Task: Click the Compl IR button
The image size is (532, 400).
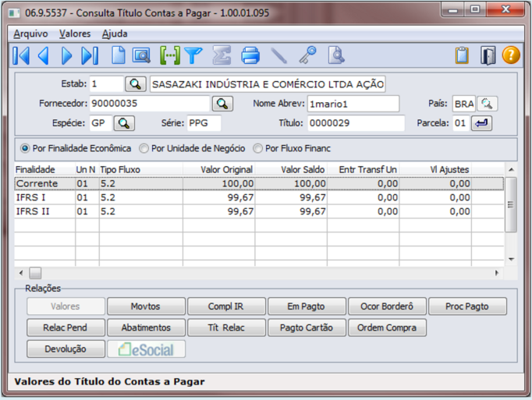Action: click(x=226, y=306)
